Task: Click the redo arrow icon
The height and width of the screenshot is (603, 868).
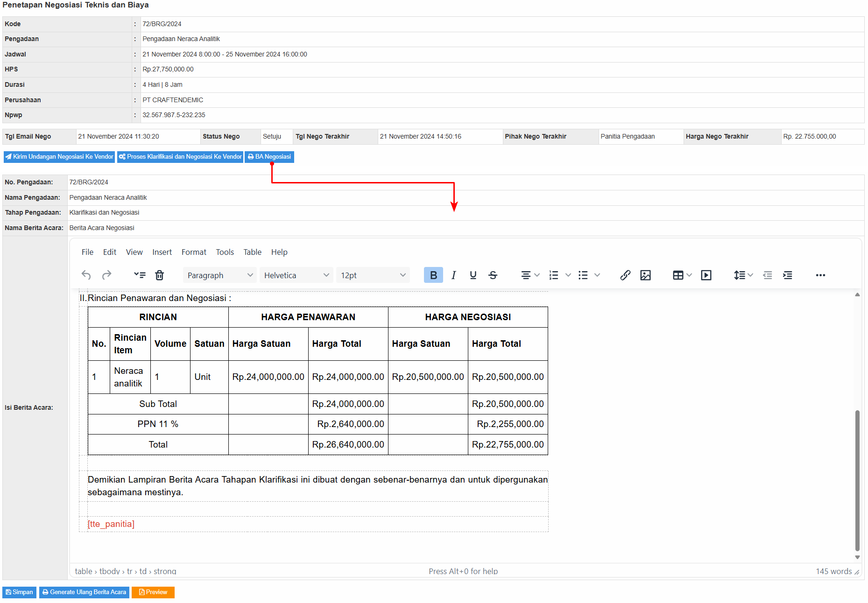Action: (x=106, y=275)
